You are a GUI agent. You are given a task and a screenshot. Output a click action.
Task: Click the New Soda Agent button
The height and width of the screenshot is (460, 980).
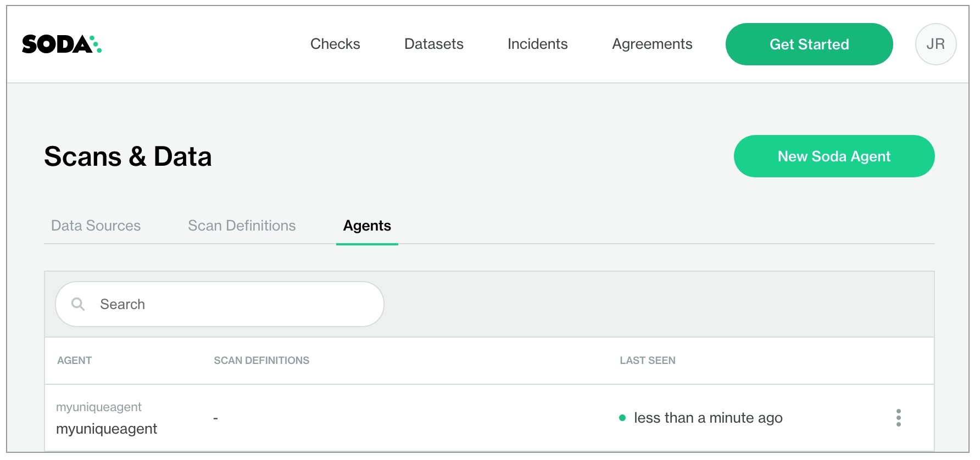833,156
